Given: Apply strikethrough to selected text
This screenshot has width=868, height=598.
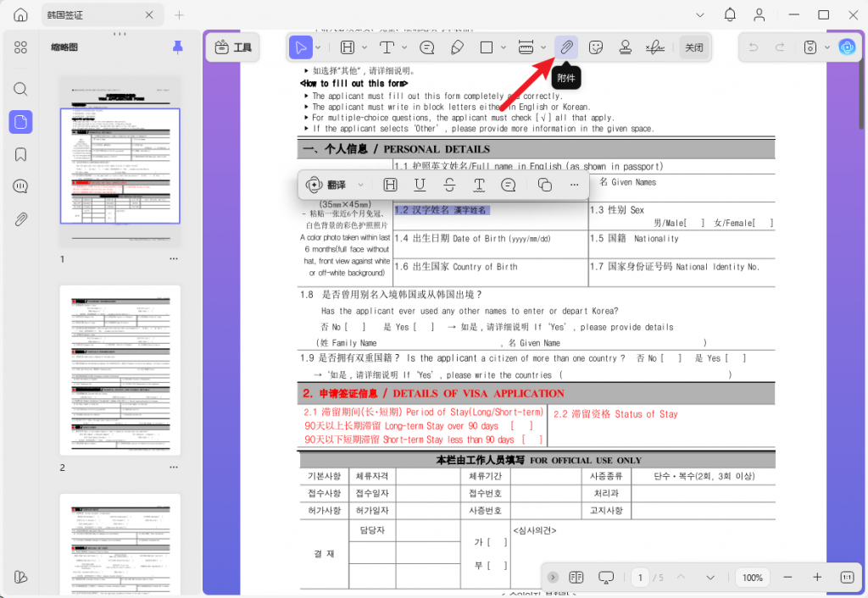Looking at the screenshot, I should click(x=449, y=185).
